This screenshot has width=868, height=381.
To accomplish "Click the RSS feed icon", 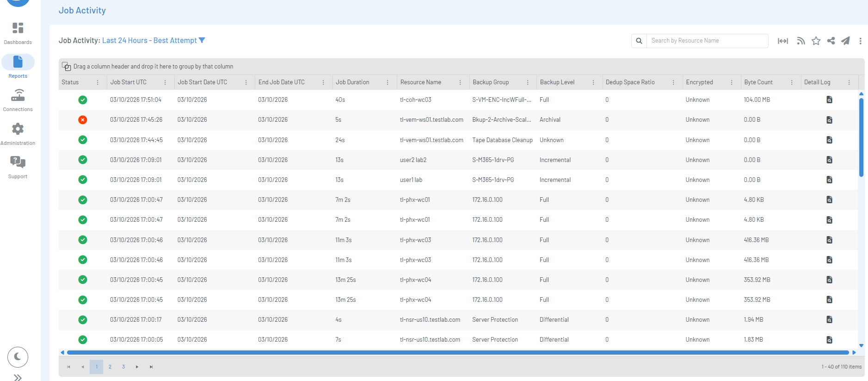I will pyautogui.click(x=801, y=41).
